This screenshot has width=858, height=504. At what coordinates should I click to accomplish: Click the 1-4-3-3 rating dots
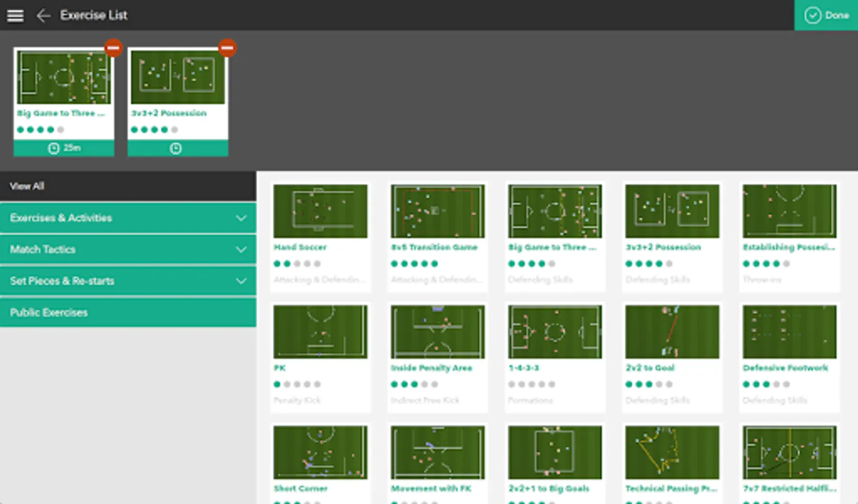532,384
